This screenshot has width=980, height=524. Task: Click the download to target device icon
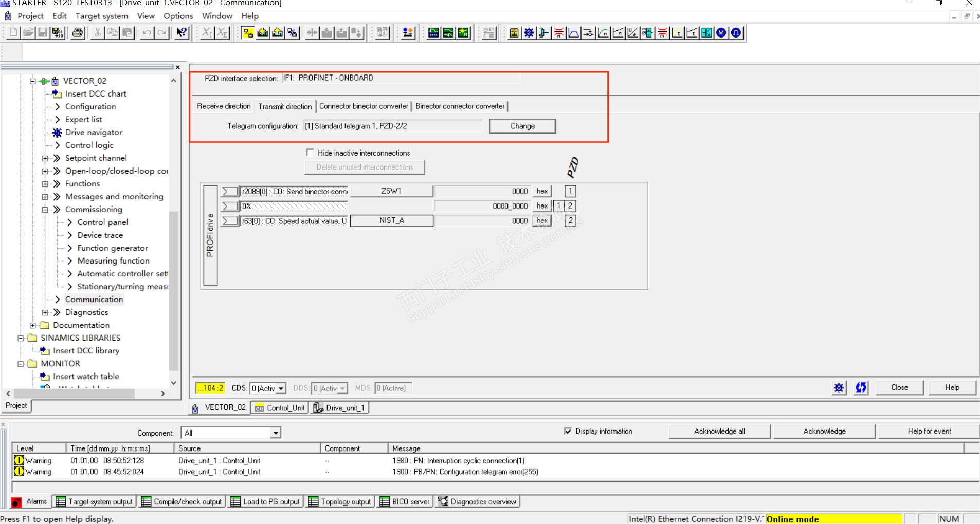(x=263, y=33)
